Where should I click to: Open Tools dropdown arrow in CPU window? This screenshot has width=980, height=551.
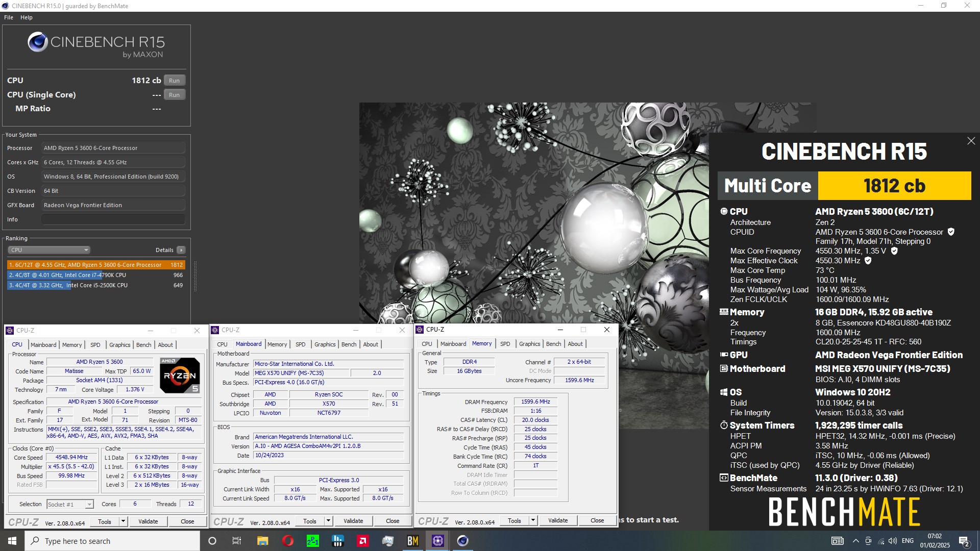[123, 521]
